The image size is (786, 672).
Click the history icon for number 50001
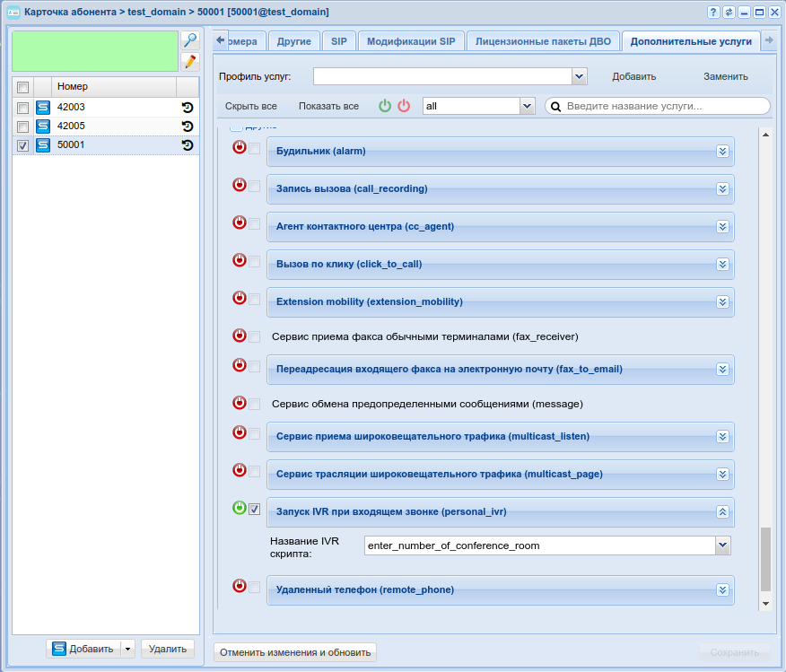point(188,145)
